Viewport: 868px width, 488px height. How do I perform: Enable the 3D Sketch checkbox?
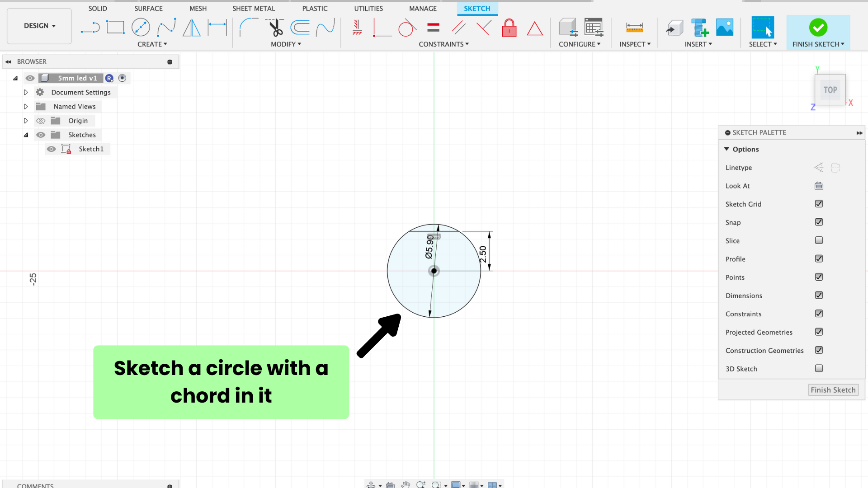coord(819,368)
